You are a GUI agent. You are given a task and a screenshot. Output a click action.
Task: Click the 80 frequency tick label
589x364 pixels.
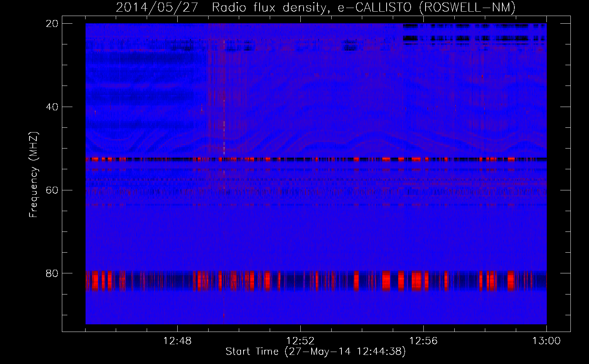point(52,273)
